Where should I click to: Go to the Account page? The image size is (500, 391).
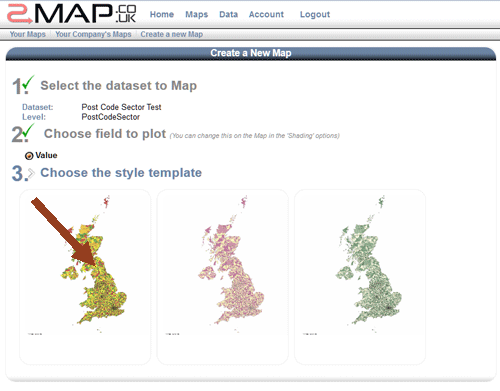(x=266, y=14)
